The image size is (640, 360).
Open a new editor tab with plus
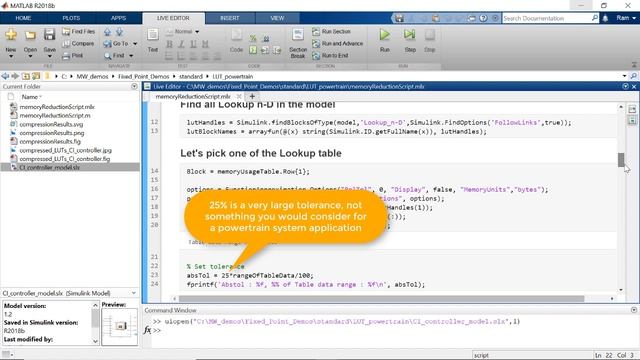coord(252,96)
